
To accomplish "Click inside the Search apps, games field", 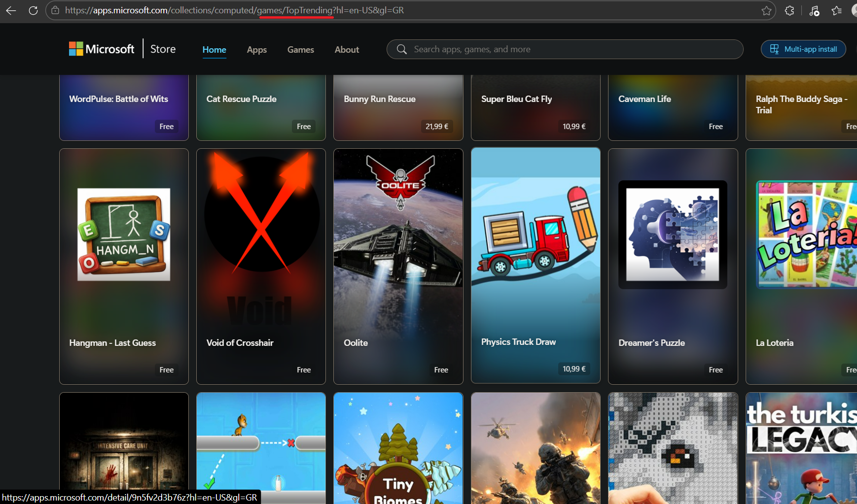I will click(x=565, y=49).
